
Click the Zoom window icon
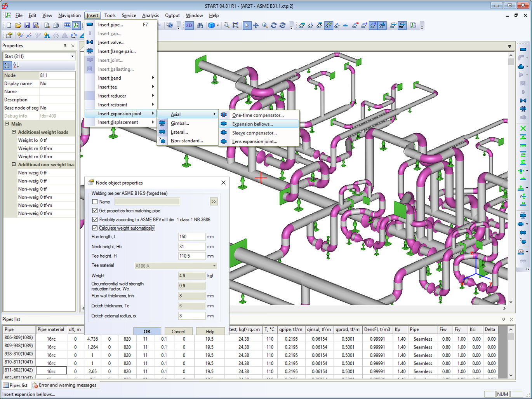[226, 25]
